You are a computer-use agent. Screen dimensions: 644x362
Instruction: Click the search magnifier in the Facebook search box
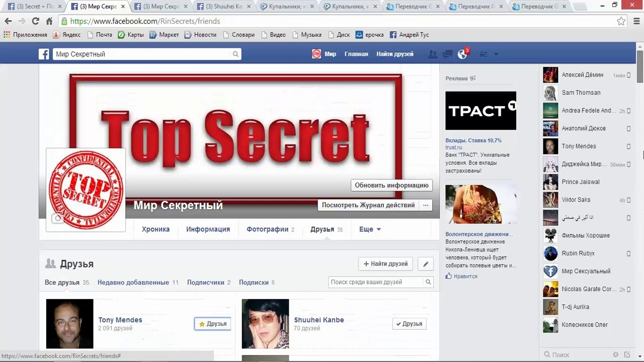[235, 54]
